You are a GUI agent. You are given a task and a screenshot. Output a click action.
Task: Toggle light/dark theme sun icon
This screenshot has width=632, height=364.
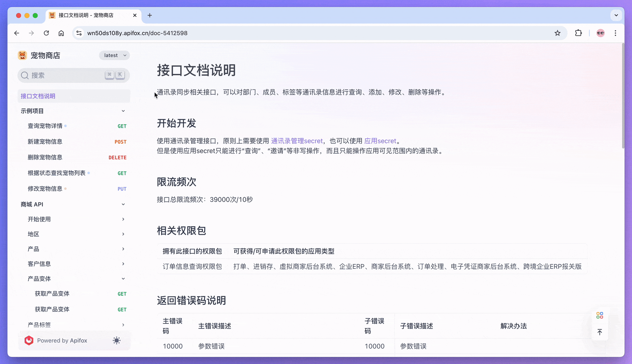[x=116, y=341]
